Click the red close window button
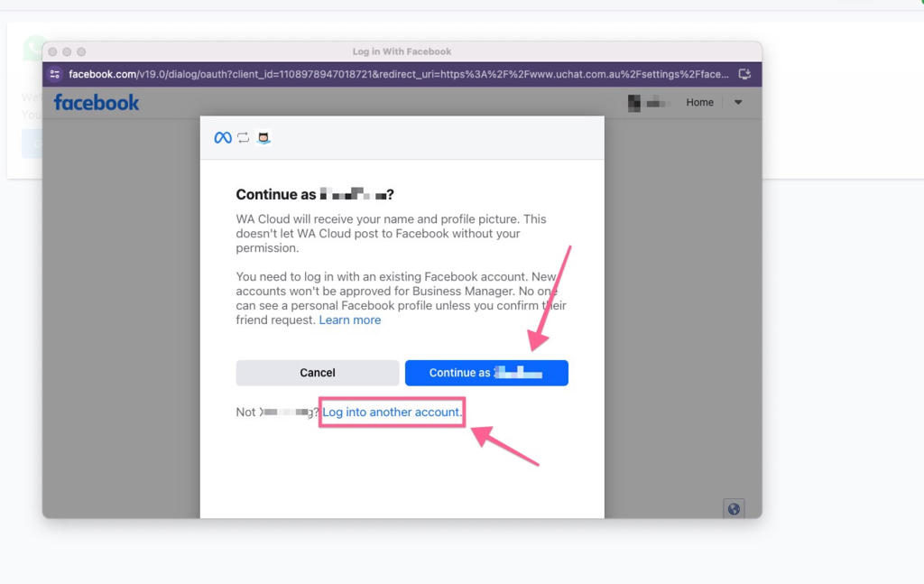 click(x=53, y=51)
